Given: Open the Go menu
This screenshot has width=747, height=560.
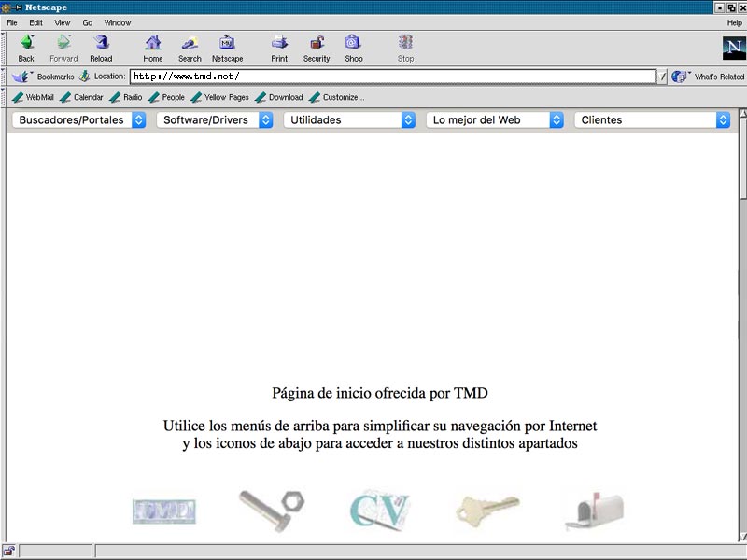Looking at the screenshot, I should (87, 22).
